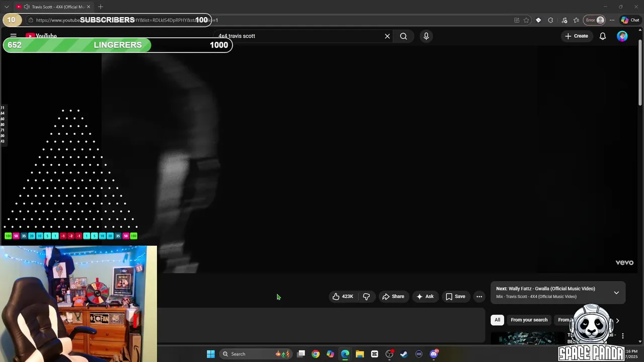Open browser Settings and more menu
644x362 pixels.
pyautogui.click(x=612, y=20)
